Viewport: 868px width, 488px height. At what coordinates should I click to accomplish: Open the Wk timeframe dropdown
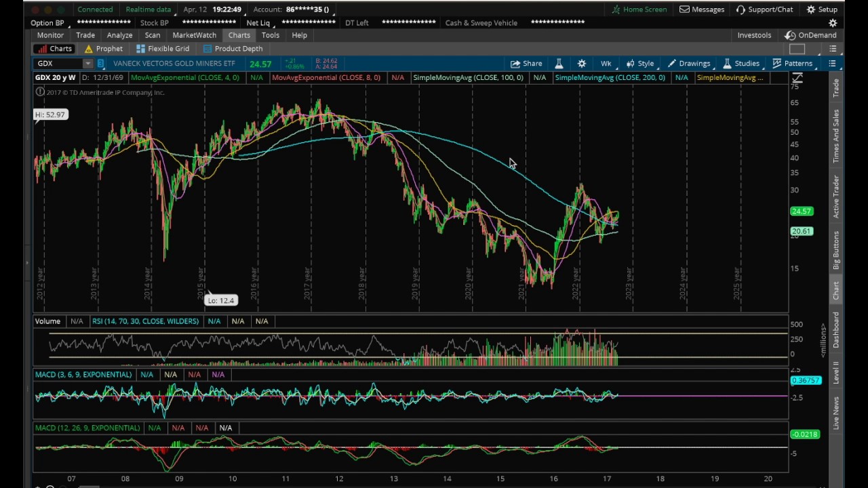coord(606,64)
